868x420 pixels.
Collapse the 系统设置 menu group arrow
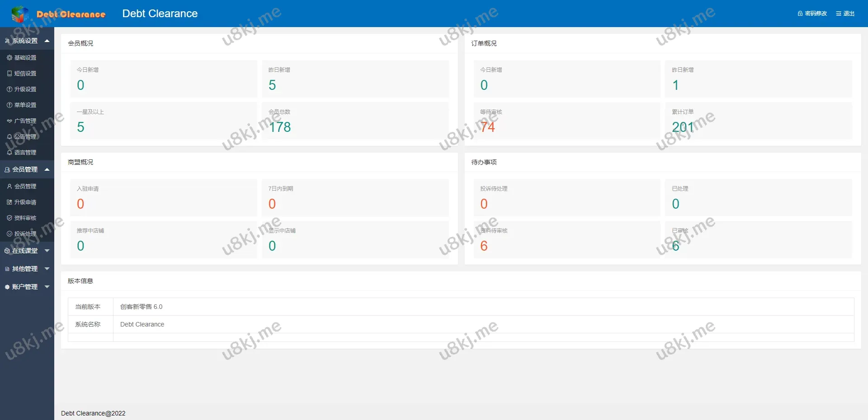tap(47, 41)
